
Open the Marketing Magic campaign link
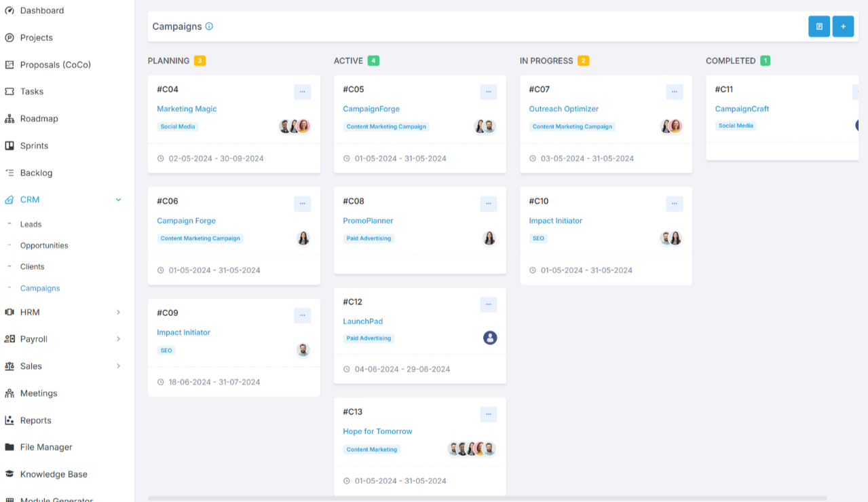[x=187, y=109]
